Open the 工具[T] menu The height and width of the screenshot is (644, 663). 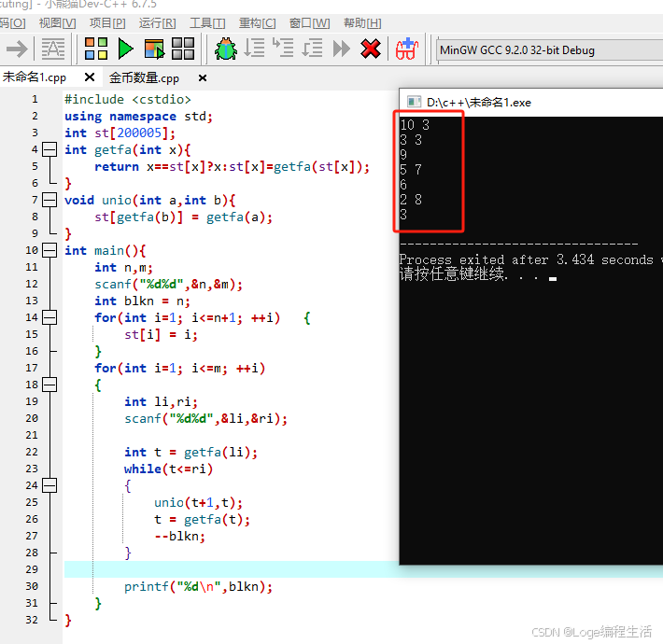[x=207, y=22]
